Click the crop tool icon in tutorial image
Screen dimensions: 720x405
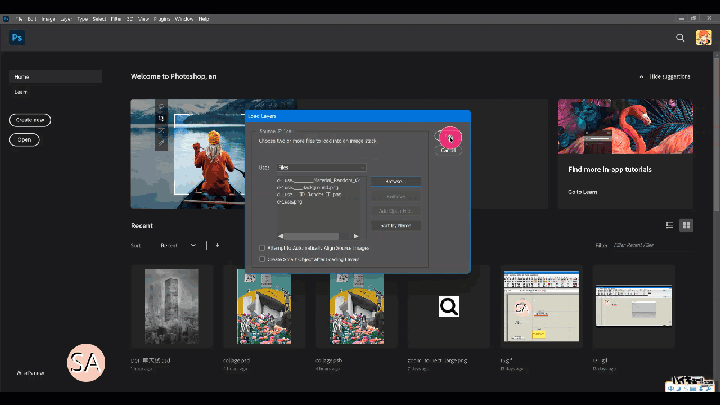pyautogui.click(x=161, y=118)
